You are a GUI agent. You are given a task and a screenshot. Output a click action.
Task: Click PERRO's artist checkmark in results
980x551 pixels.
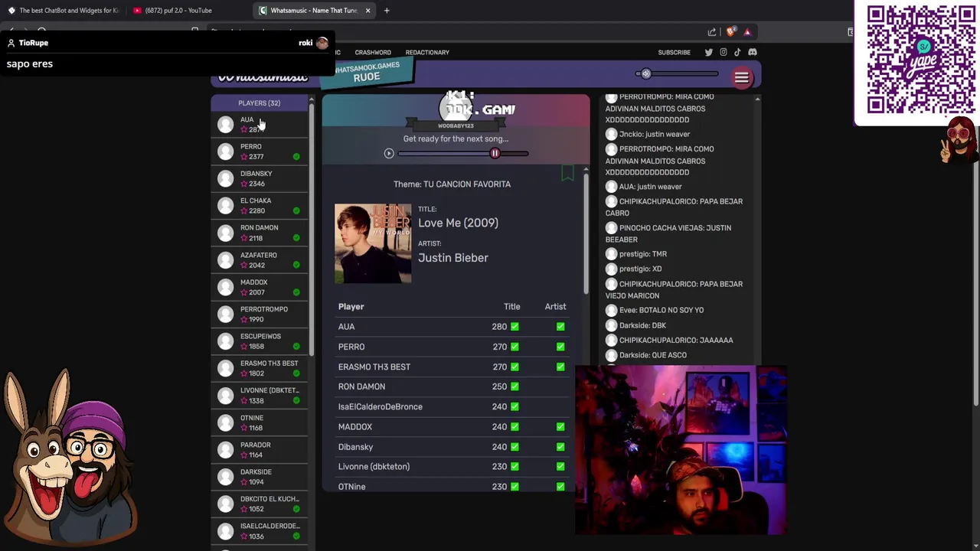click(x=560, y=347)
